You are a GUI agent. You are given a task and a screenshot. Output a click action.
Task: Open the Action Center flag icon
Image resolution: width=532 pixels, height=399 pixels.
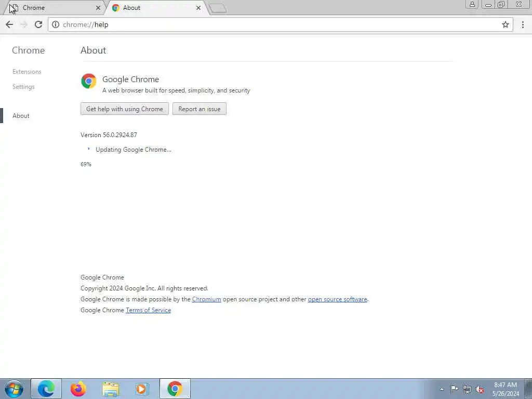[454, 389]
